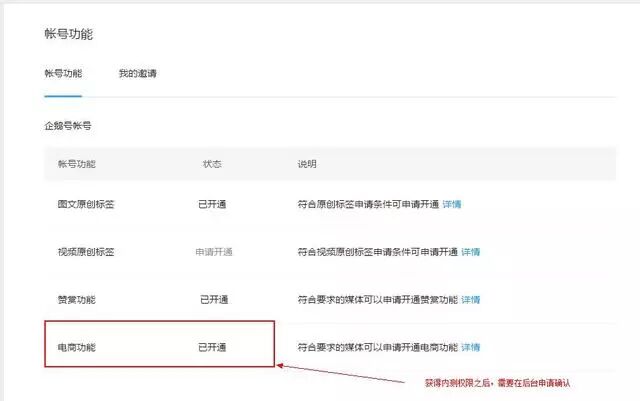Viewport: 640px width, 401px height.
Task: Switch to the 帐号功能 tab
Action: point(63,74)
